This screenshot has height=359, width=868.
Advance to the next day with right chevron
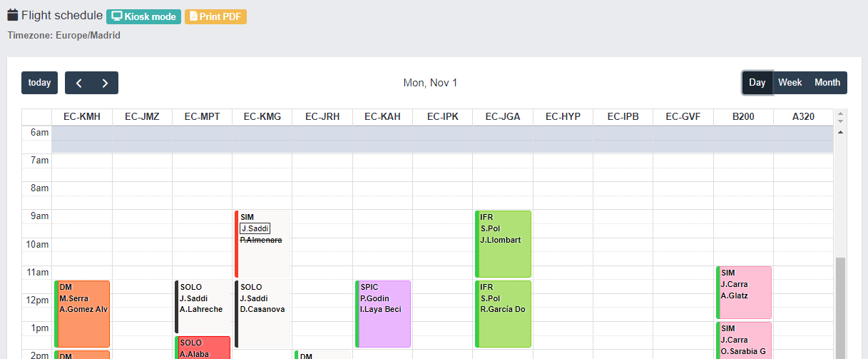click(105, 83)
